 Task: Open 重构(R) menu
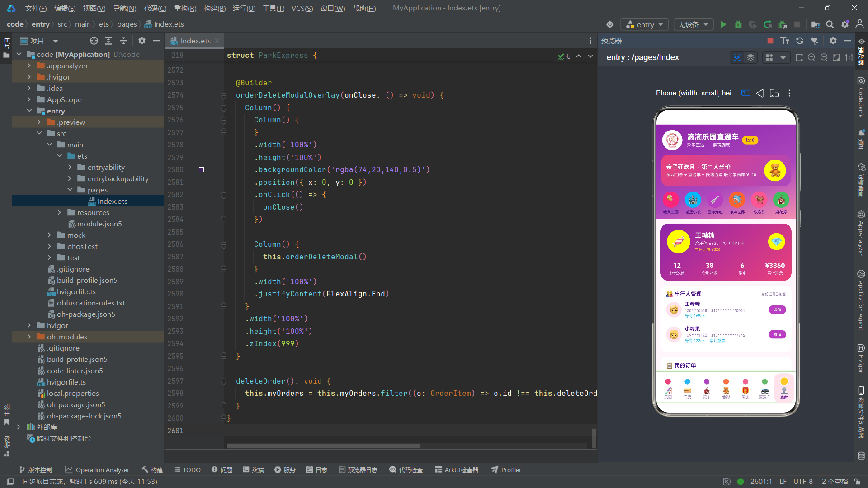click(185, 8)
